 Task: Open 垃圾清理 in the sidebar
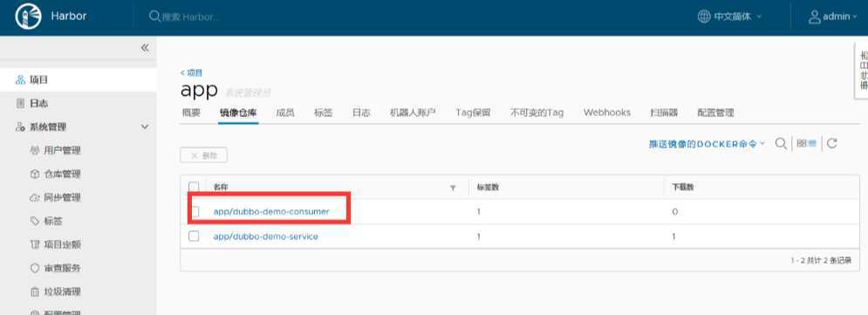(x=62, y=291)
